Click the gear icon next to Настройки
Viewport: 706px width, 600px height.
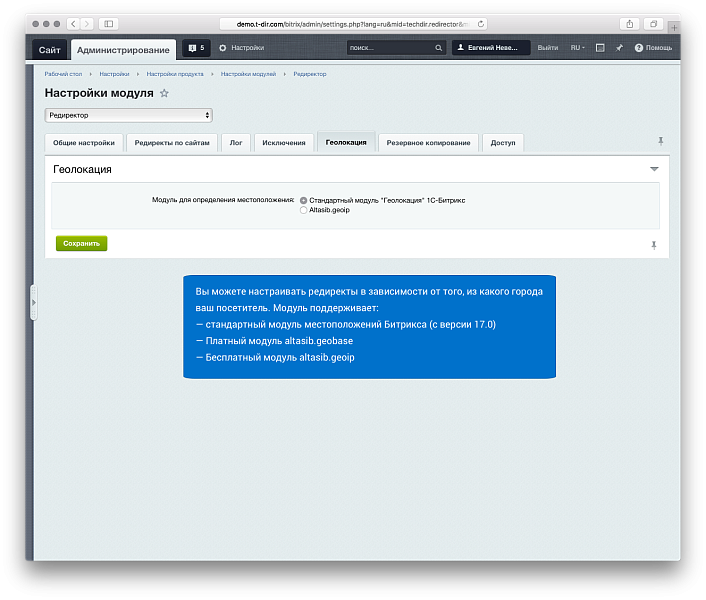(222, 48)
